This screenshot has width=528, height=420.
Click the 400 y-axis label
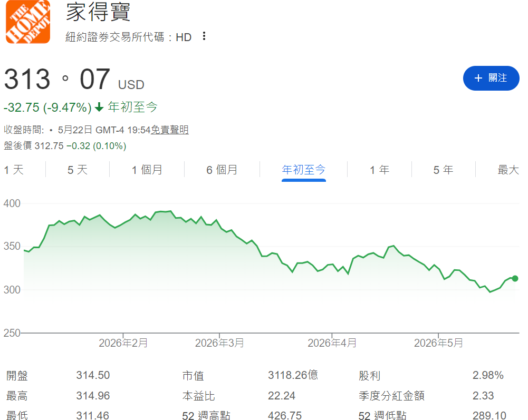coord(12,203)
